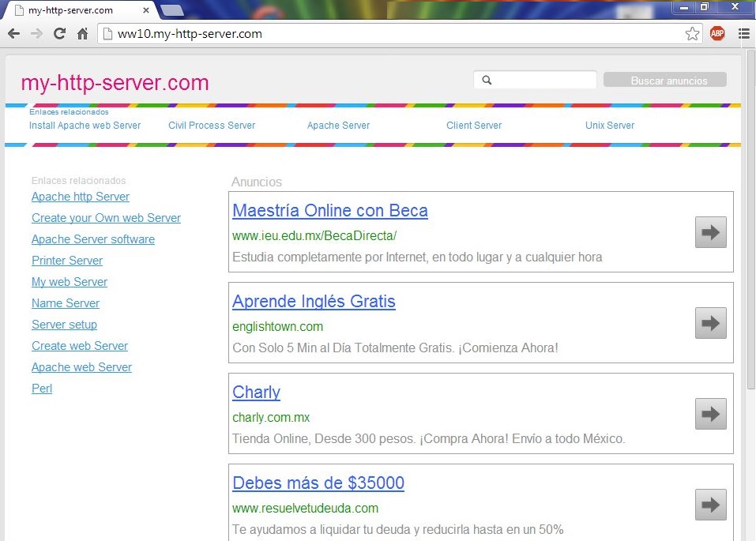Open Create your Own web Server link
The width and height of the screenshot is (756, 541).
(106, 218)
